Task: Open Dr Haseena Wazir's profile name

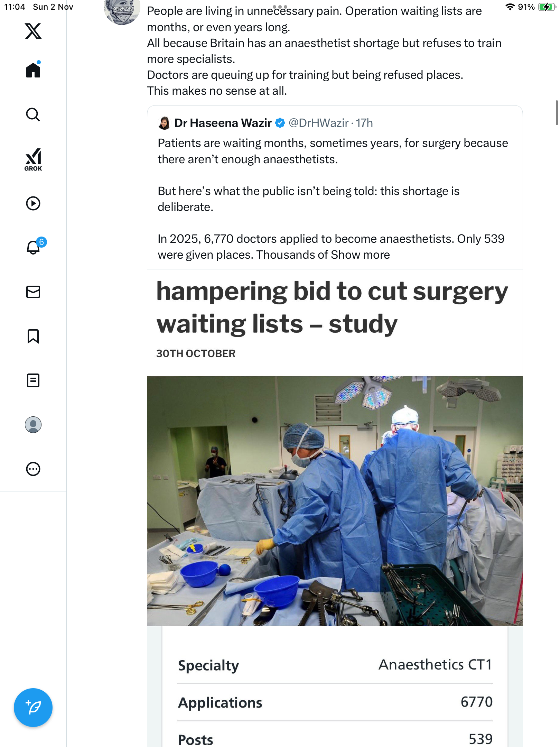Action: click(223, 123)
